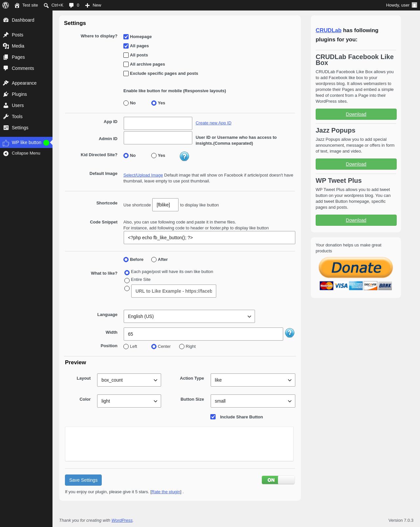Click the Tools wrench icon

pyautogui.click(x=6, y=116)
